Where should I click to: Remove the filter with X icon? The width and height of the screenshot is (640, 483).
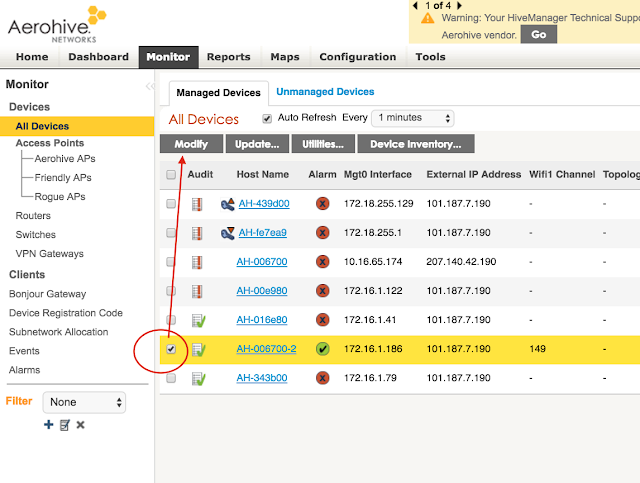pyautogui.click(x=80, y=425)
